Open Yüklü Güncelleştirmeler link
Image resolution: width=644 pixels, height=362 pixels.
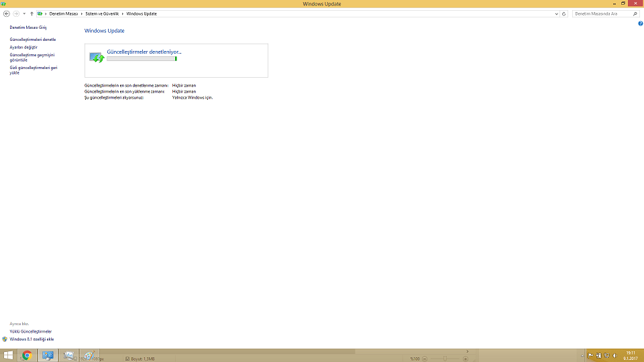point(31,332)
